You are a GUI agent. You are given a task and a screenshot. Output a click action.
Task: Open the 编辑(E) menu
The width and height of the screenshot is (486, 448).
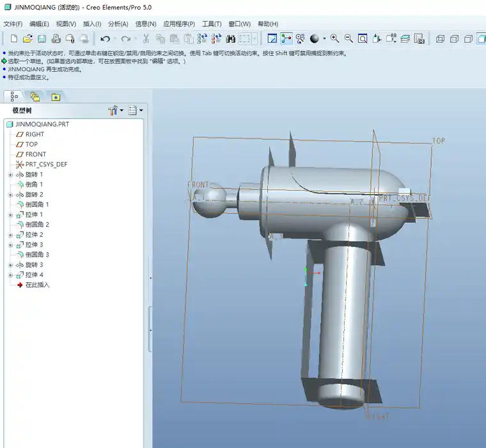point(39,24)
